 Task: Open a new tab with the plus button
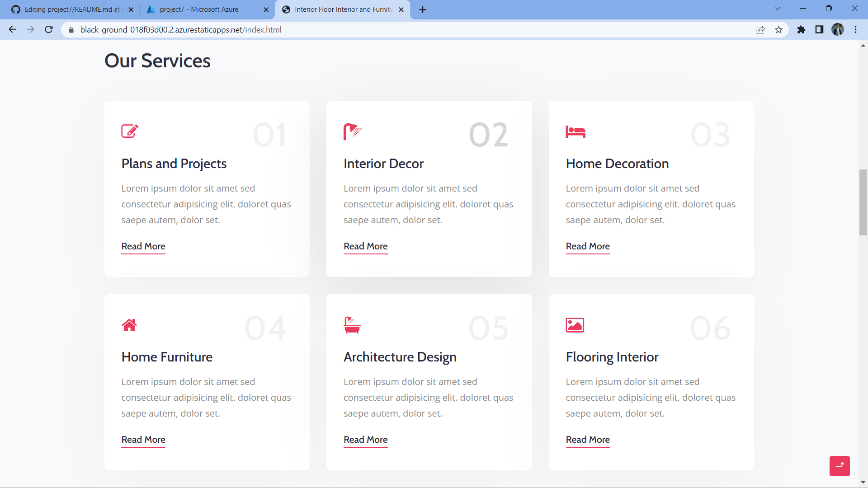tap(422, 9)
